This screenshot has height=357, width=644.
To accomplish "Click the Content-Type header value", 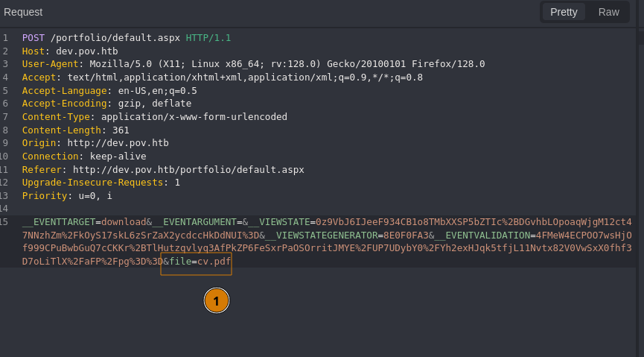I will click(194, 117).
